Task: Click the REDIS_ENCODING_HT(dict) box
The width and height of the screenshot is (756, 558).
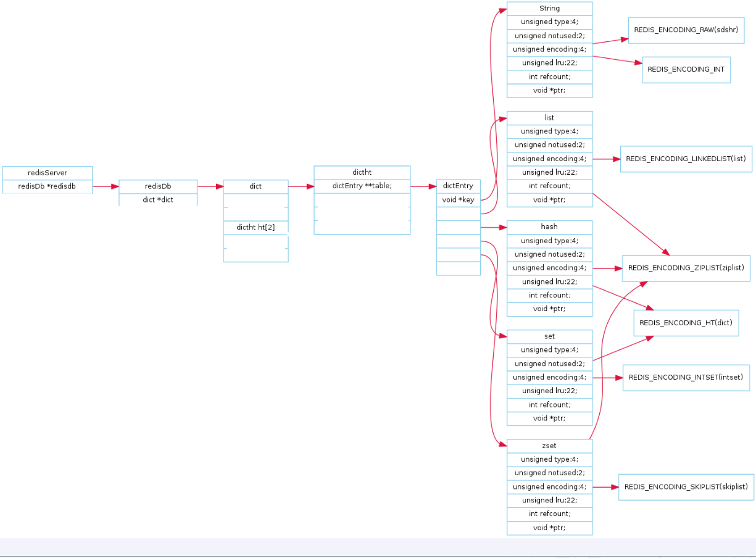Action: coord(686,323)
